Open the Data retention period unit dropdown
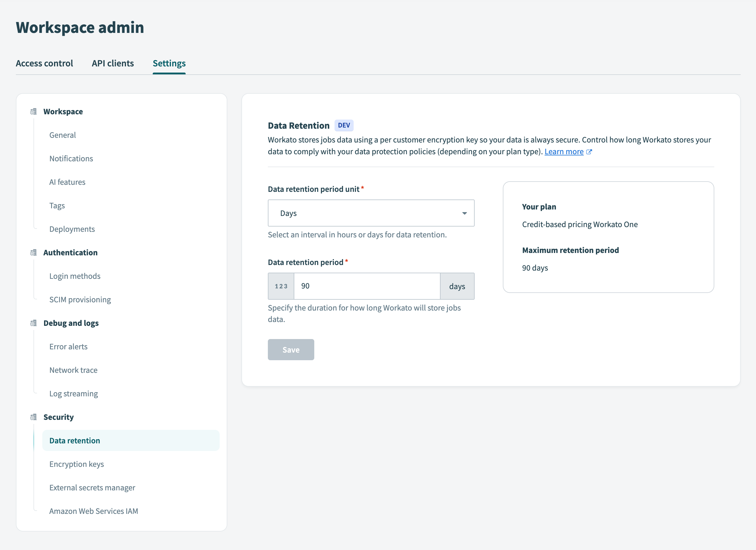Screen dimensions: 756x550 click(x=371, y=213)
